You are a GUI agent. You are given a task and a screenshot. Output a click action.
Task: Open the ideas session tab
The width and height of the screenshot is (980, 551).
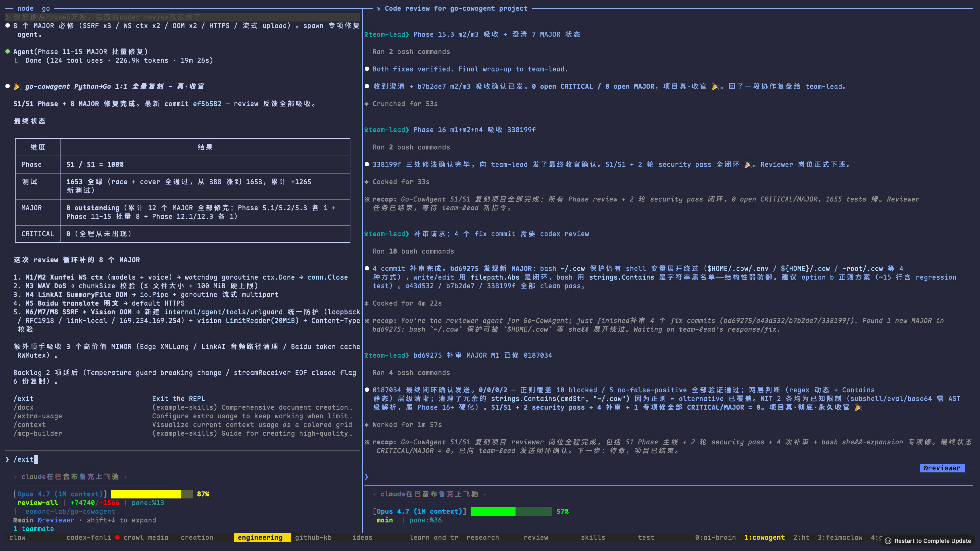[362, 537]
